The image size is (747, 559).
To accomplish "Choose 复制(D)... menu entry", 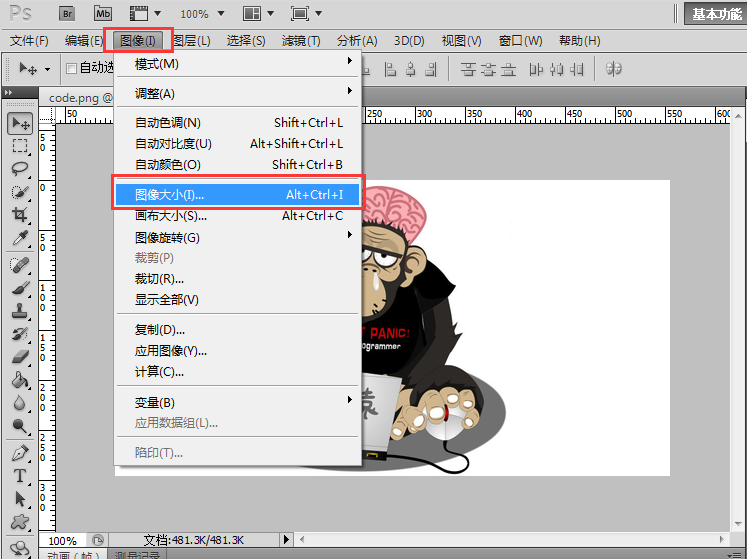I will [237, 329].
